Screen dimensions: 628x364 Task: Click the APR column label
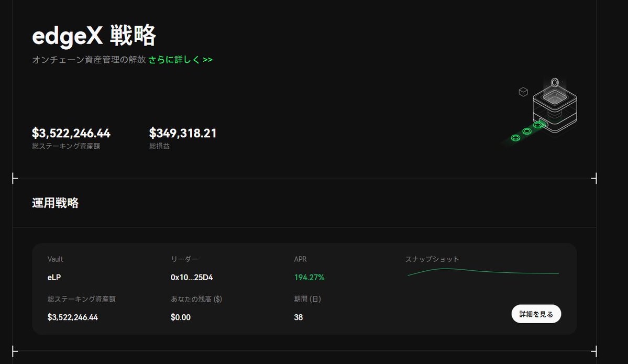pos(301,259)
